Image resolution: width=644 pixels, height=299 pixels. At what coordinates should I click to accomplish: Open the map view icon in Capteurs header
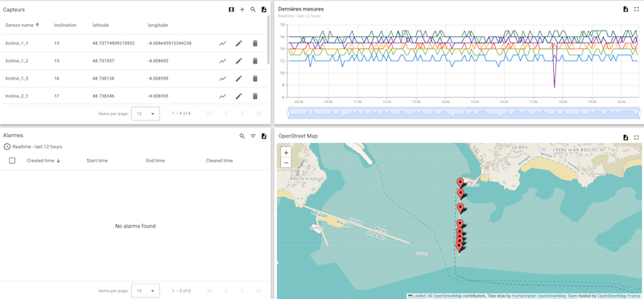point(231,10)
